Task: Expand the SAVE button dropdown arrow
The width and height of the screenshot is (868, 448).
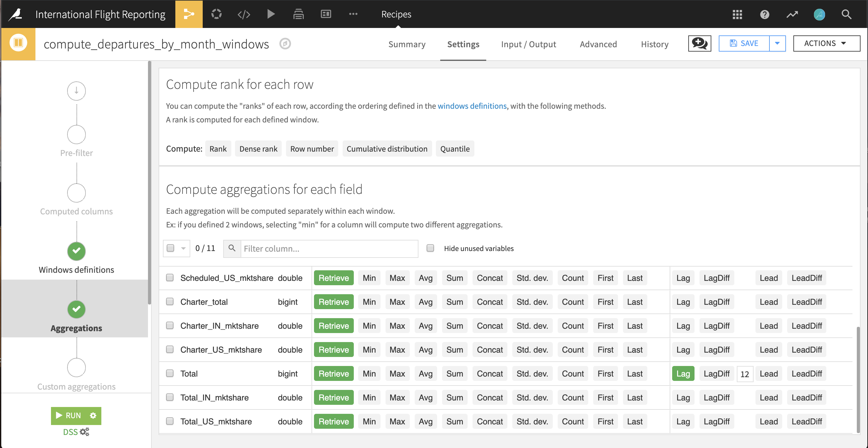Action: click(777, 43)
